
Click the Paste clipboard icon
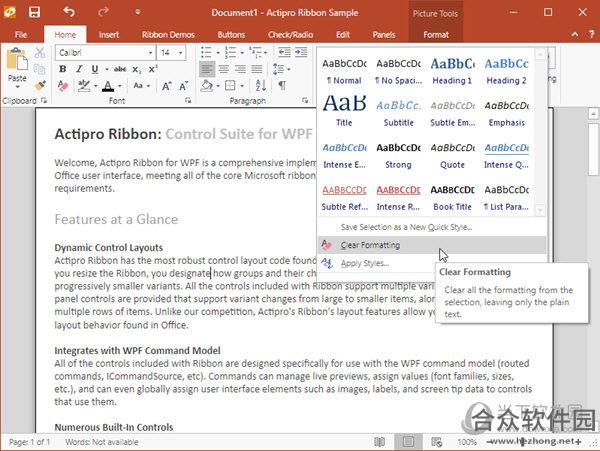pos(17,59)
